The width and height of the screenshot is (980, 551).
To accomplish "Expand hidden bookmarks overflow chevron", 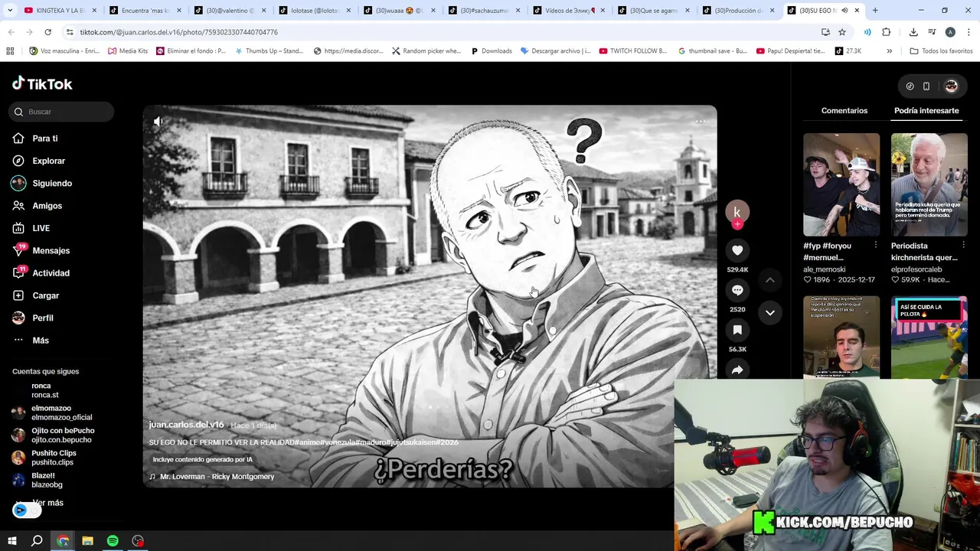I will [x=889, y=51].
